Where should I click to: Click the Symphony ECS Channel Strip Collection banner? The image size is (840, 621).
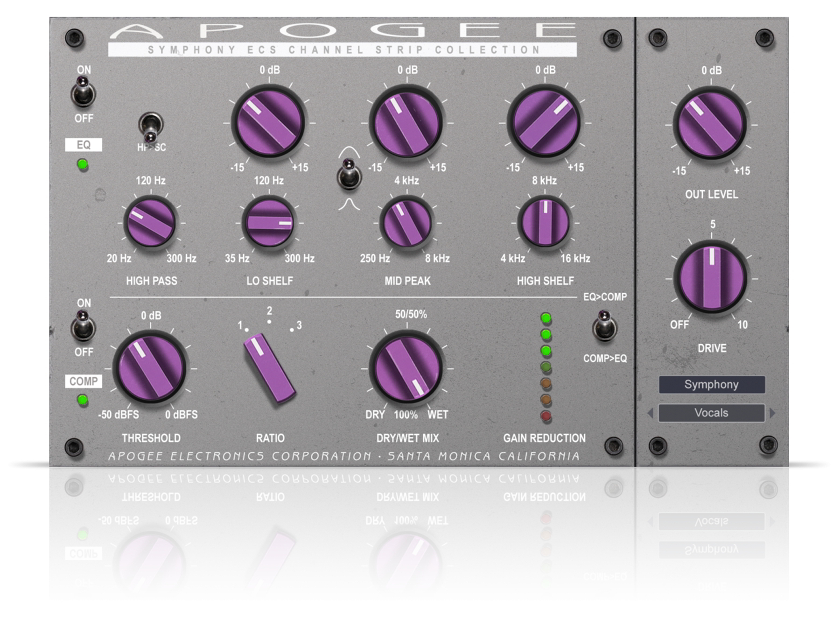[342, 49]
